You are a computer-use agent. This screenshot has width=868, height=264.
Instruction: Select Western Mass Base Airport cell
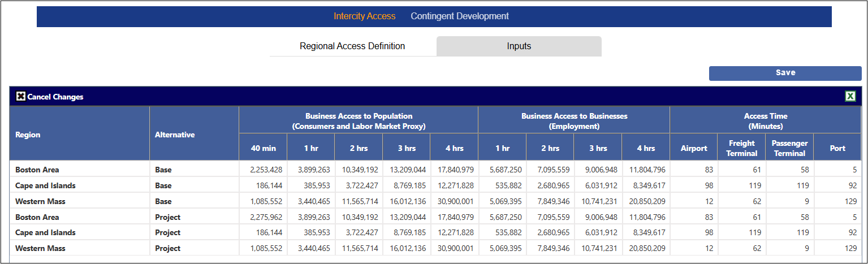tap(693, 201)
